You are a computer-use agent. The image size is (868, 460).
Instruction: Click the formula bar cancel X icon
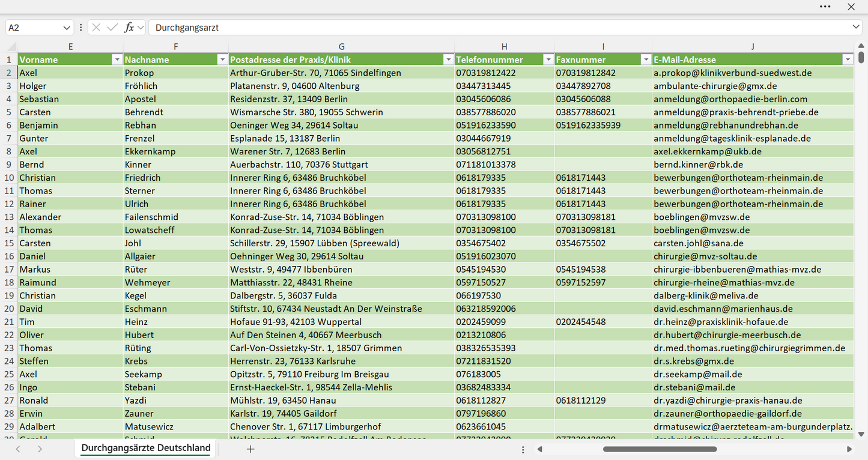96,28
